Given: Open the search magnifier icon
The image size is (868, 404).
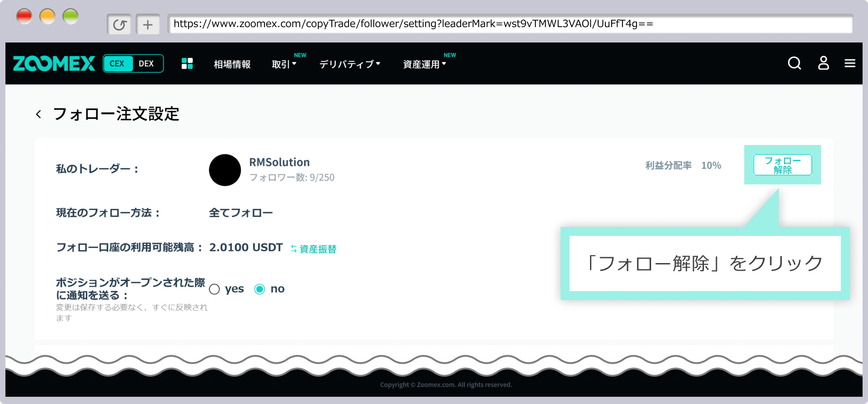Looking at the screenshot, I should (794, 63).
